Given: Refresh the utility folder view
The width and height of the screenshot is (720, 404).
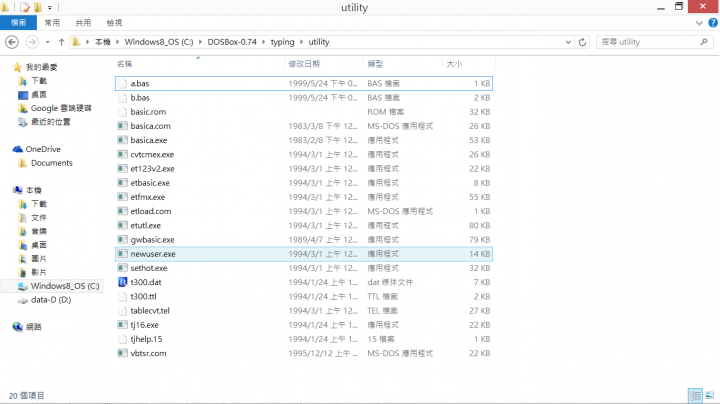Looking at the screenshot, I should (582, 42).
